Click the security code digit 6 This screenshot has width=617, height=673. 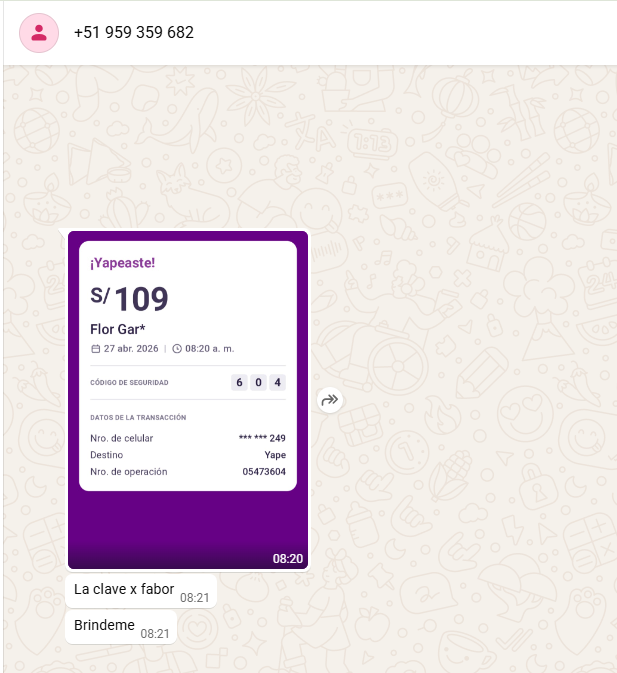pyautogui.click(x=239, y=382)
